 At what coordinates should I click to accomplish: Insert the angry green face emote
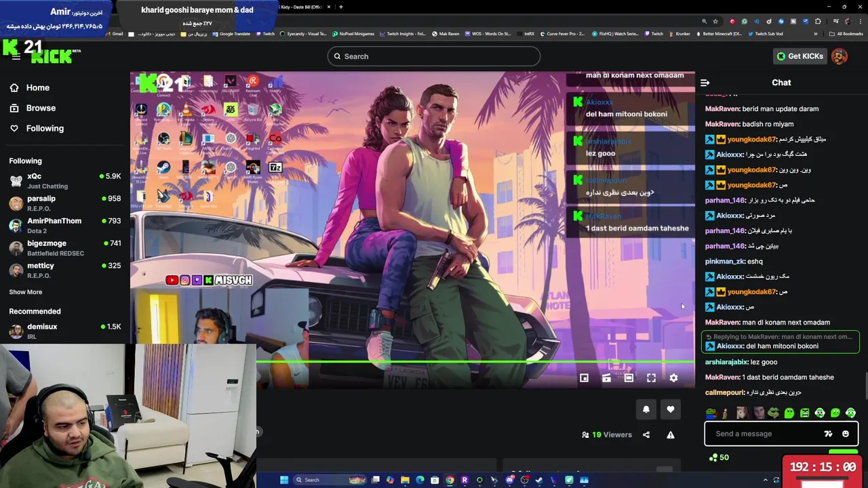point(804,413)
